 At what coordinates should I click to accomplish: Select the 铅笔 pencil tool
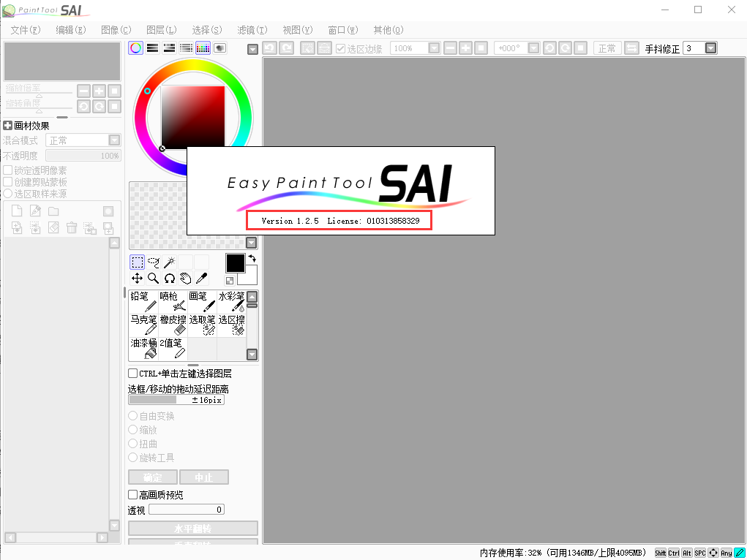pos(143,303)
